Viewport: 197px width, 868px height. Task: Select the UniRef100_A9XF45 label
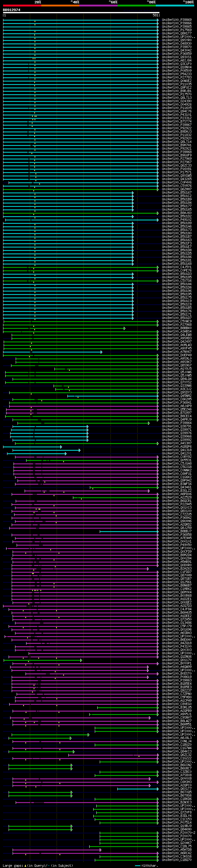click(x=177, y=349)
